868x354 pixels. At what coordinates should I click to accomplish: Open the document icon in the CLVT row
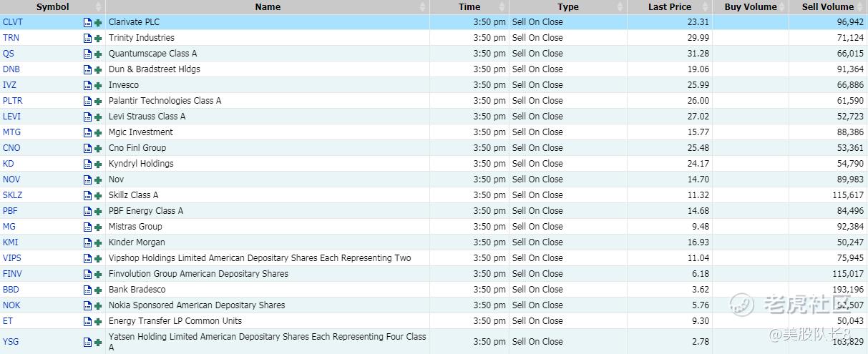coord(87,23)
